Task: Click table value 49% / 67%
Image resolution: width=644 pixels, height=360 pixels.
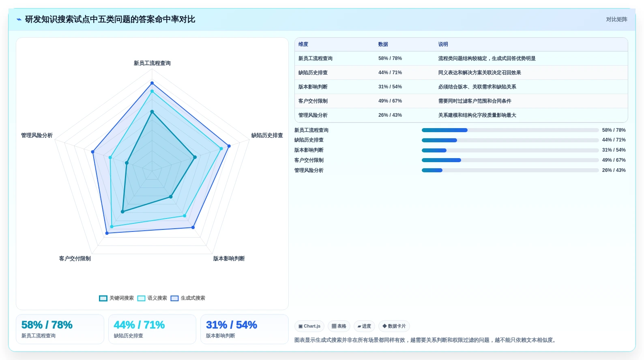Action: (390, 101)
